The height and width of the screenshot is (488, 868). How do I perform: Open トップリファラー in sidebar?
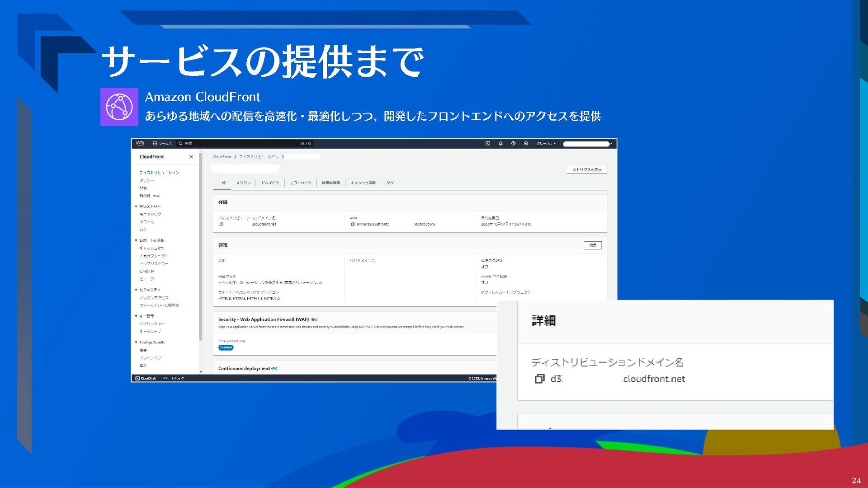point(154,263)
